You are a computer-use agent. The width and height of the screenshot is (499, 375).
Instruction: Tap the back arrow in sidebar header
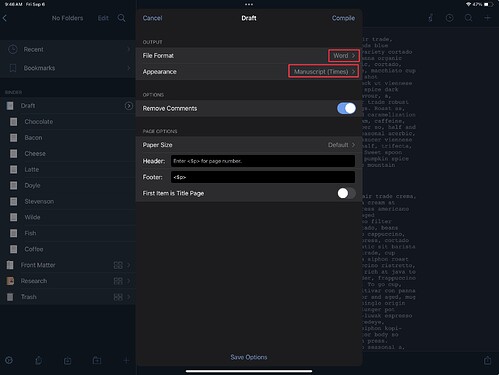click(5, 18)
